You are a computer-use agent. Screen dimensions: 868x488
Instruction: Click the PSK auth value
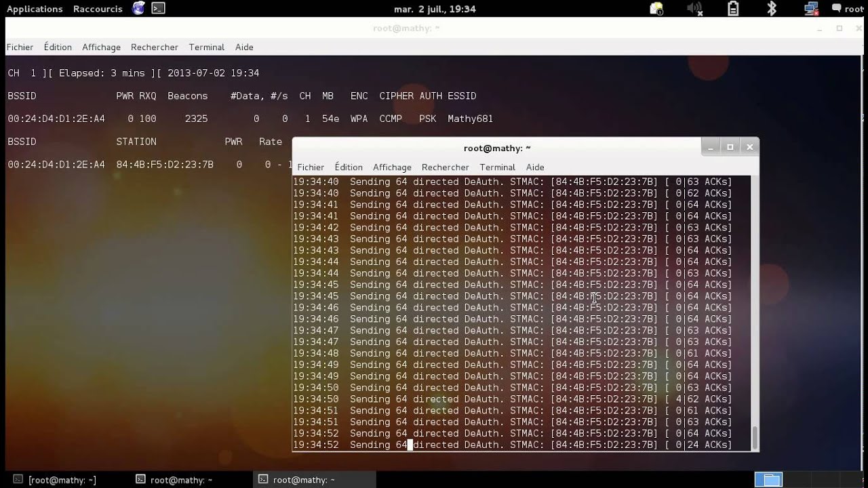pos(428,119)
